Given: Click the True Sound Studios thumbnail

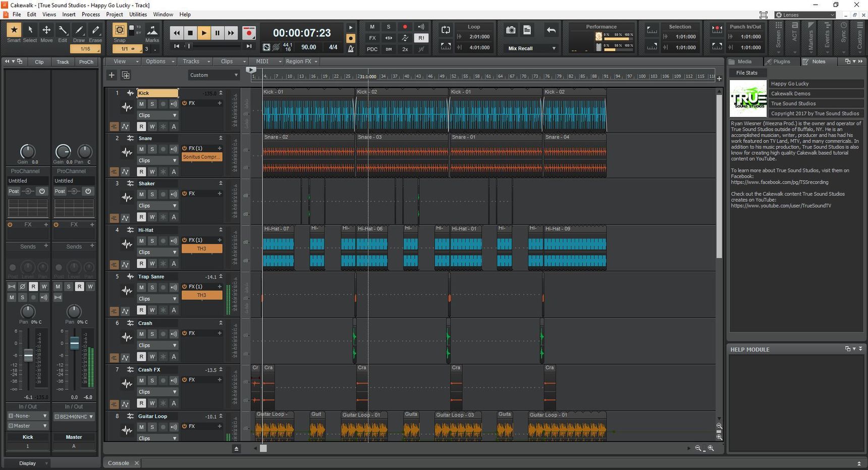Looking at the screenshot, I should (x=748, y=98).
